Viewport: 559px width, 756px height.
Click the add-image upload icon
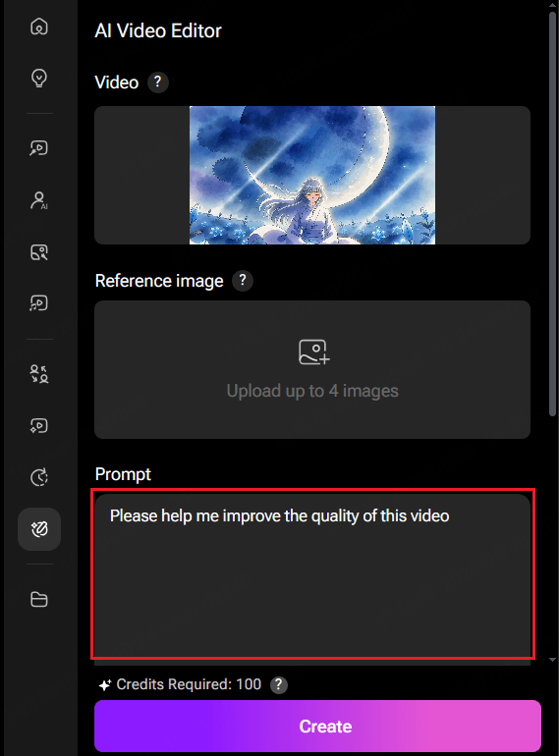point(314,351)
